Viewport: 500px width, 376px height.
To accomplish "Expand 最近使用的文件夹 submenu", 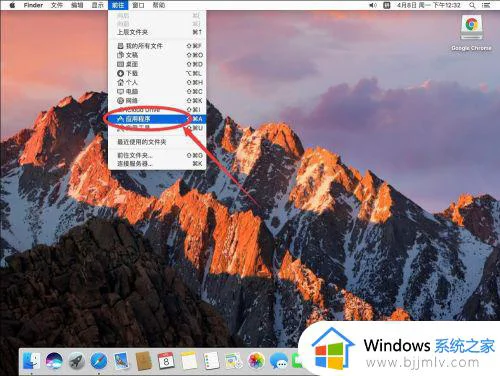I will click(157, 142).
